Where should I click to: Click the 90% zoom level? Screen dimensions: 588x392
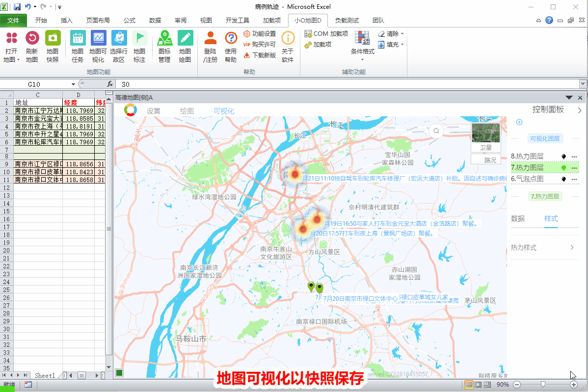pyautogui.click(x=503, y=385)
